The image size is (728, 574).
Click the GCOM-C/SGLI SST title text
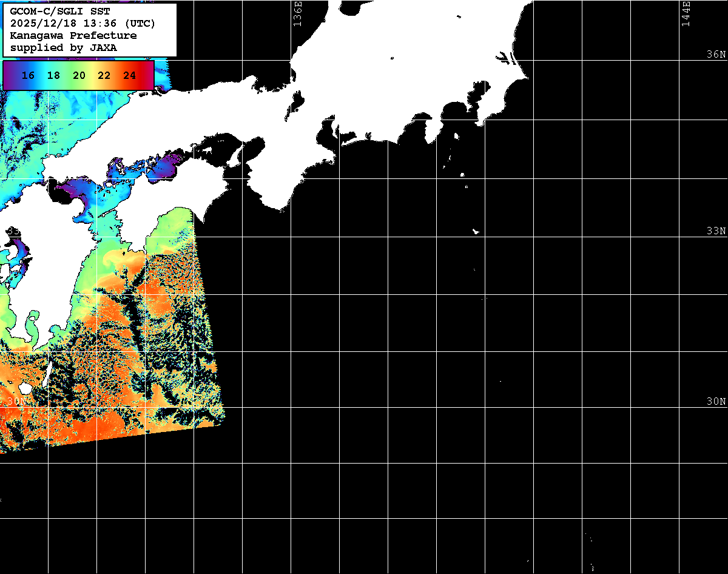point(60,12)
